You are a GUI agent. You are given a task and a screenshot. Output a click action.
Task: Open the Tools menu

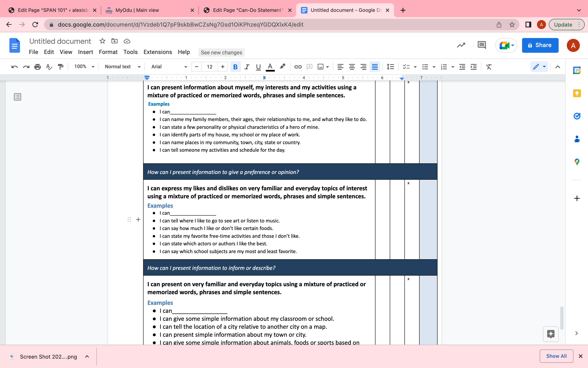pos(130,52)
